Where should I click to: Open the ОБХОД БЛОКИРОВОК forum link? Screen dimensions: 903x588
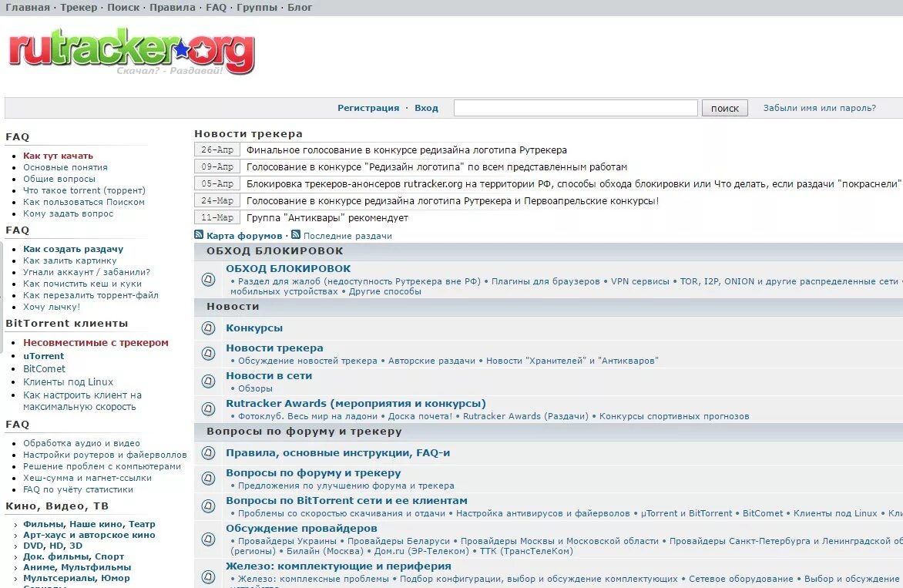[x=288, y=268]
